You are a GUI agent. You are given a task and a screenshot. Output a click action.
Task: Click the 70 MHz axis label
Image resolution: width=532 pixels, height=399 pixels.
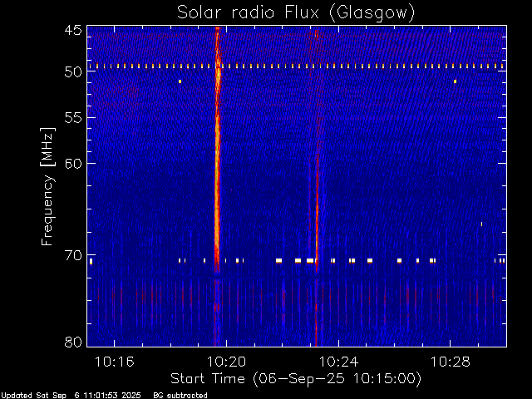(x=73, y=255)
